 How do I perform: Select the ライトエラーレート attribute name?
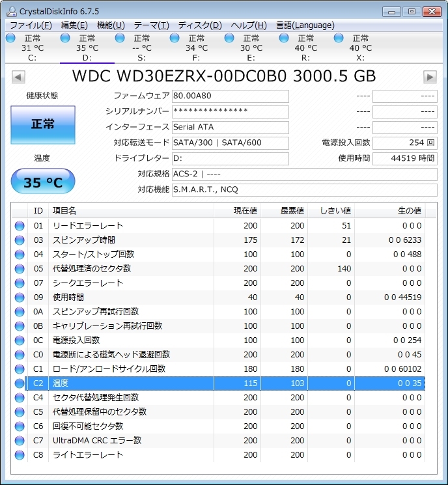click(88, 455)
